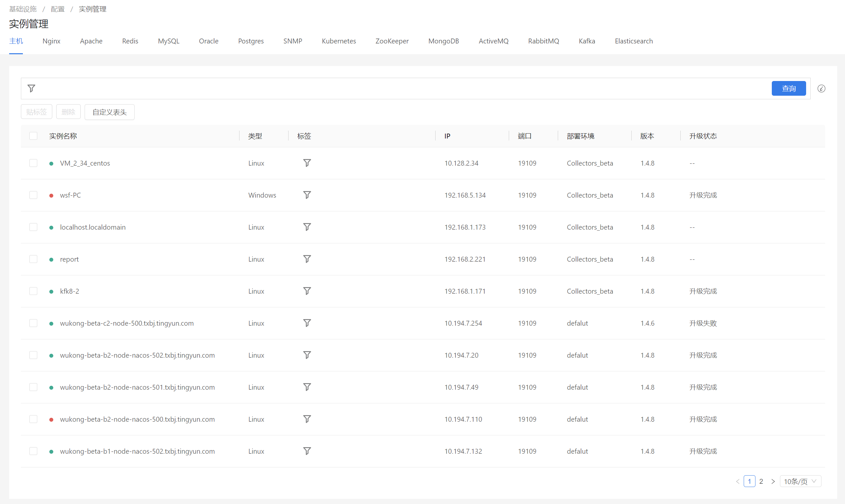Click IP cell 192.168.5.134
The image size is (845, 504).
[x=465, y=195]
